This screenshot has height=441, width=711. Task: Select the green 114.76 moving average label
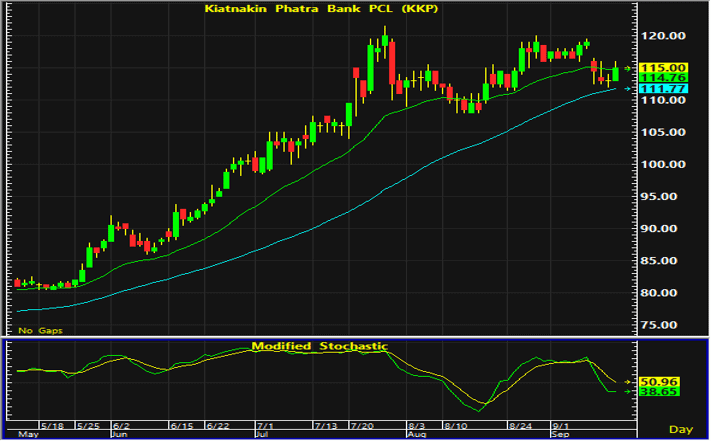[x=663, y=78]
